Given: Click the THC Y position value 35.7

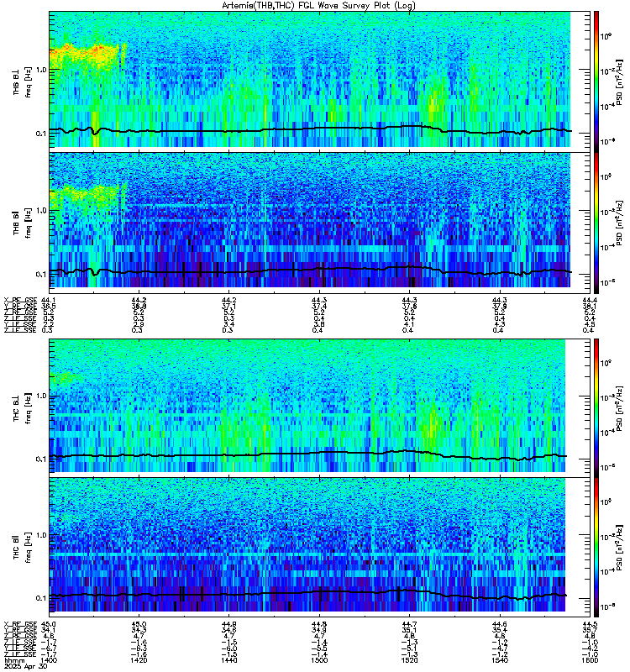Looking at the screenshot, I should coord(590,630).
